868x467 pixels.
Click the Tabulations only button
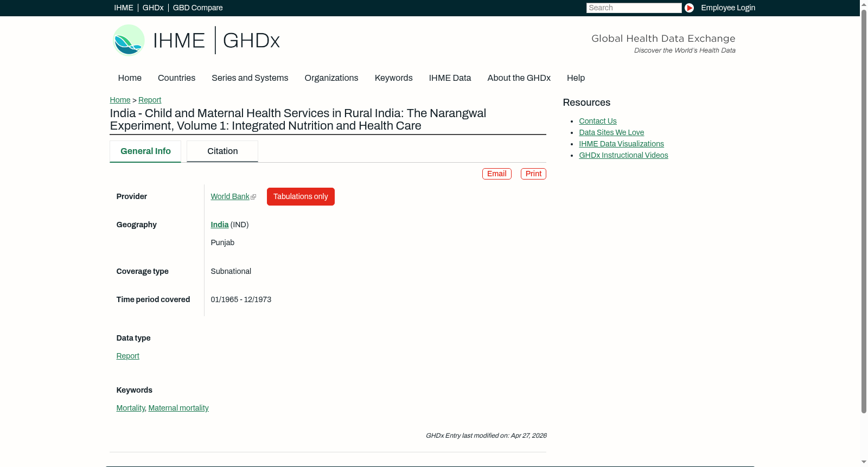[x=301, y=196]
